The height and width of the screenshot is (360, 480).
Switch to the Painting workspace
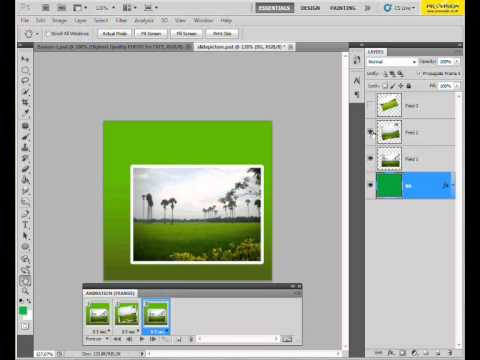pyautogui.click(x=343, y=8)
